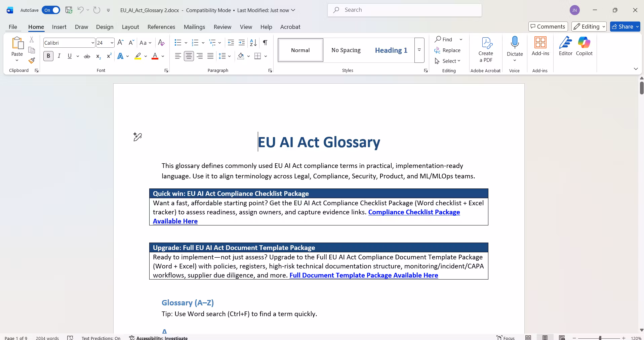Click the Dictate microphone icon
Screen dimensions: 644x340
pos(515,43)
